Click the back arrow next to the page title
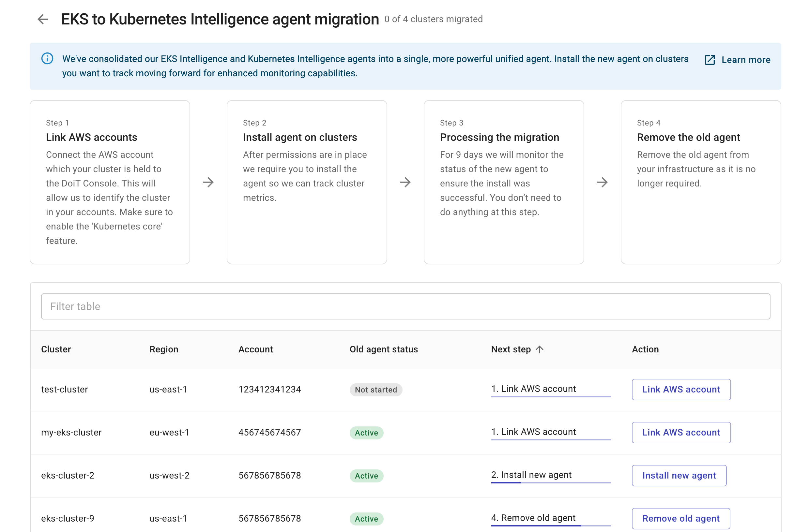Image resolution: width=809 pixels, height=532 pixels. pos(43,19)
